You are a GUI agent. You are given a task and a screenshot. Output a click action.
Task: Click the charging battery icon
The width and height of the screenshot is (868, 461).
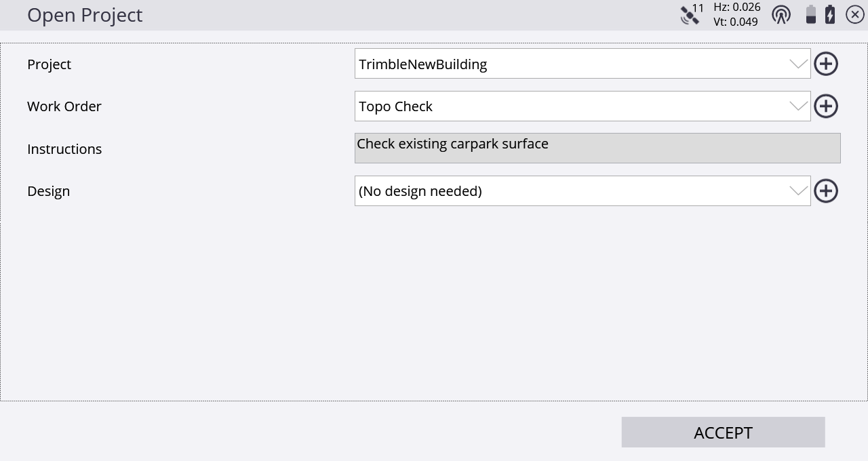tap(830, 14)
